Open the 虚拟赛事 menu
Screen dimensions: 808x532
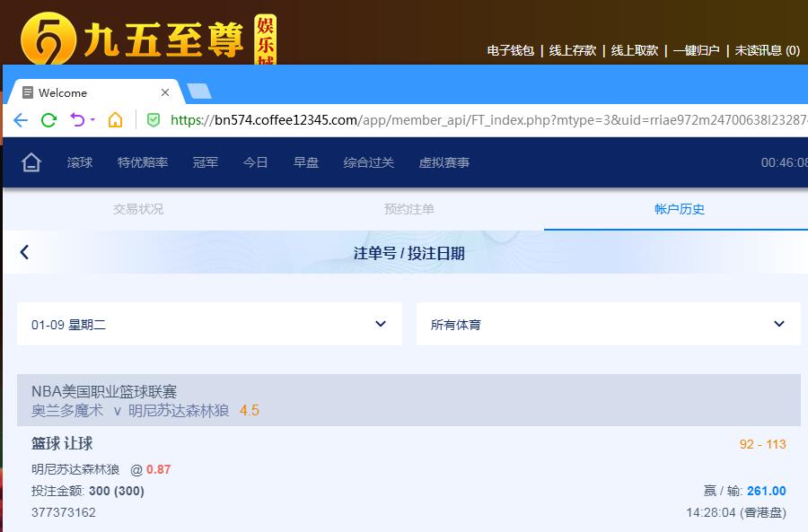444,162
